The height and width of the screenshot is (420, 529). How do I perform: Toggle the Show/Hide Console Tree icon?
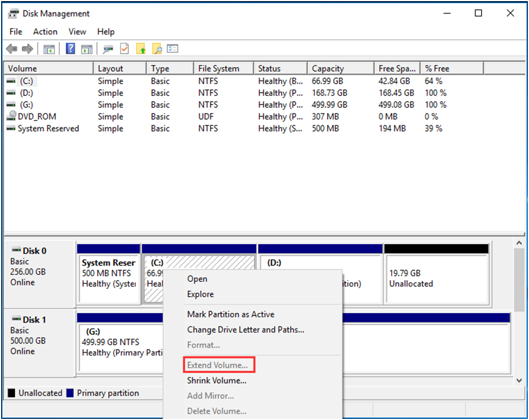(49, 49)
